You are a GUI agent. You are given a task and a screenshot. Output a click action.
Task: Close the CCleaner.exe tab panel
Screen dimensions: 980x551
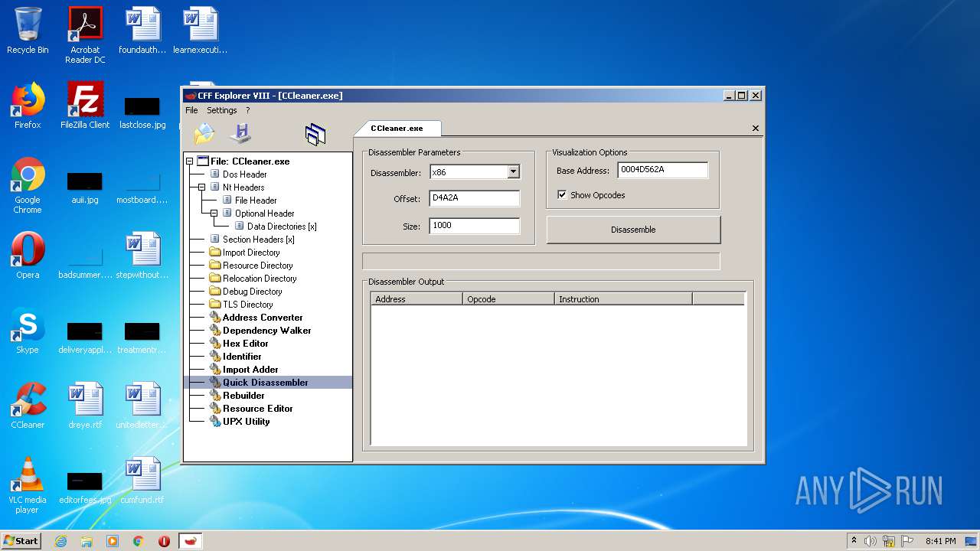pyautogui.click(x=756, y=129)
